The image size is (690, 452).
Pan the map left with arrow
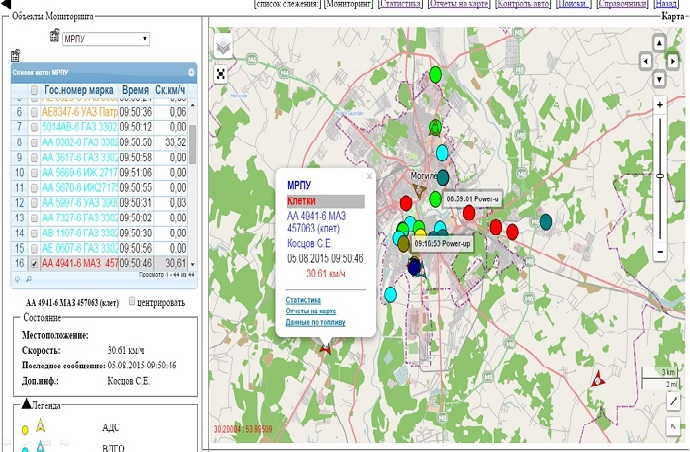(x=646, y=61)
